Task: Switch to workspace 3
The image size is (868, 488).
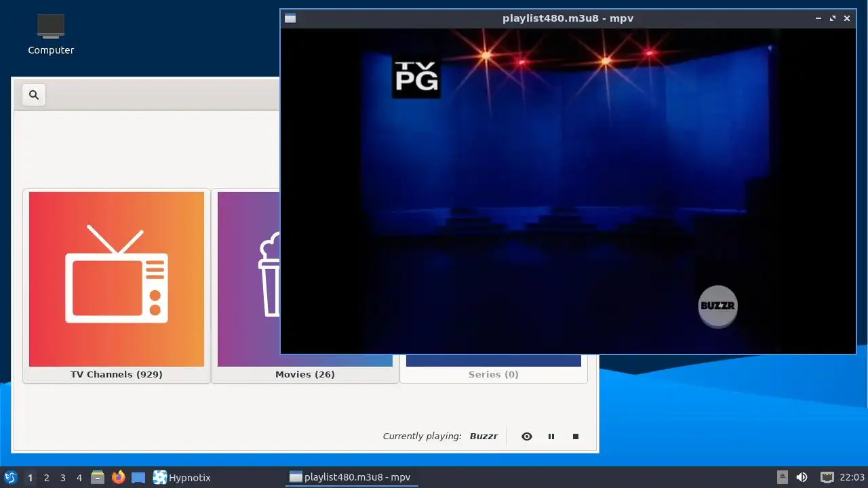Action: click(x=62, y=478)
